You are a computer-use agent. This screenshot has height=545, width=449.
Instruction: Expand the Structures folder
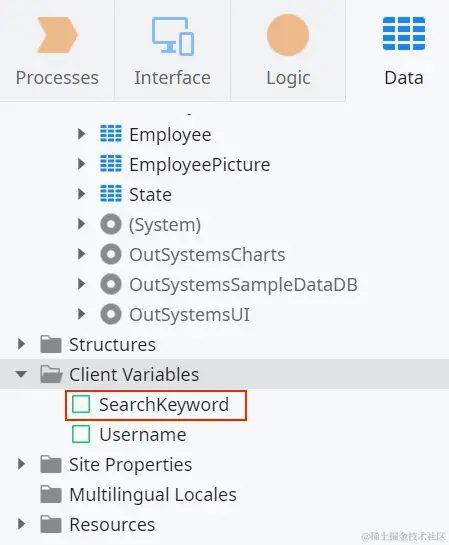21,344
